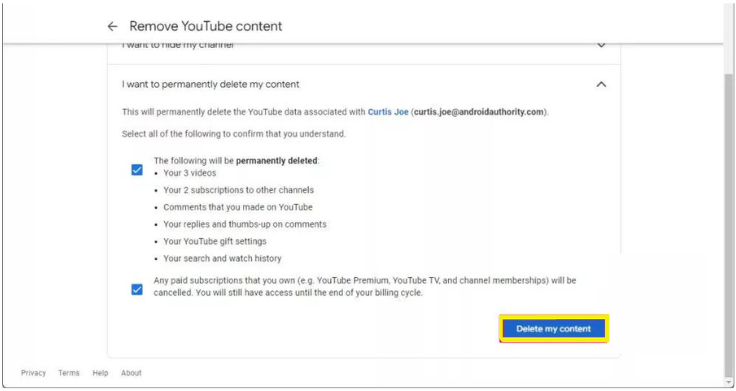Viewport: 736px width, 391px height.
Task: Uncheck the paid subscriptions cancellation checkbox
Action: (137, 290)
